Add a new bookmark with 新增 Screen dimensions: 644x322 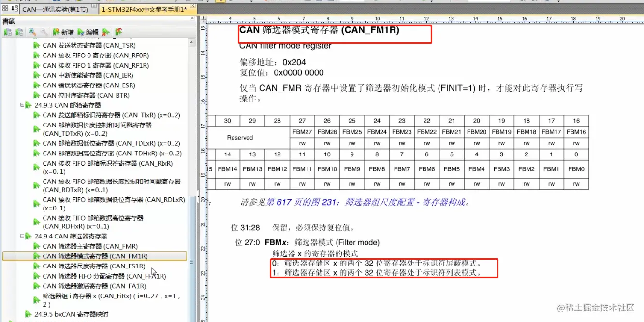pyautogui.click(x=63, y=32)
